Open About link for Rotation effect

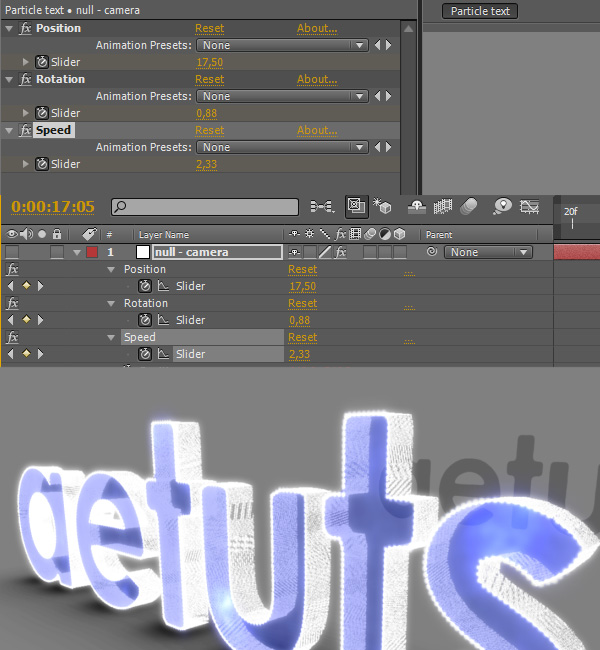coord(317,79)
